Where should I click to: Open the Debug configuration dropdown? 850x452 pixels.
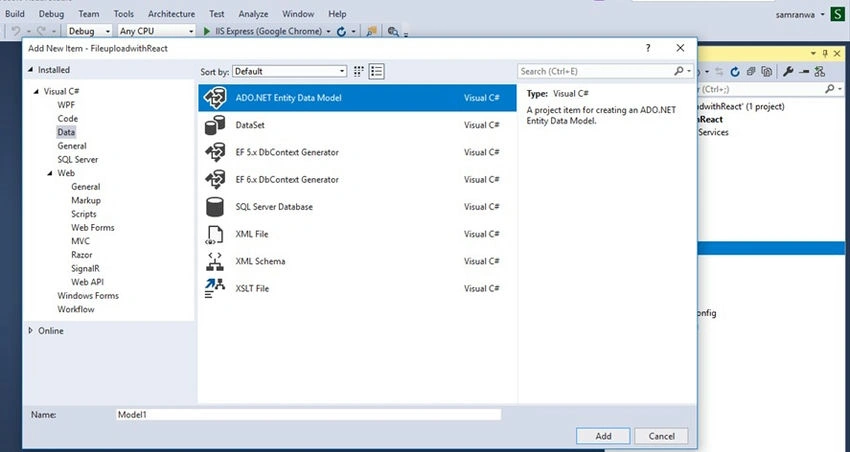(x=89, y=31)
